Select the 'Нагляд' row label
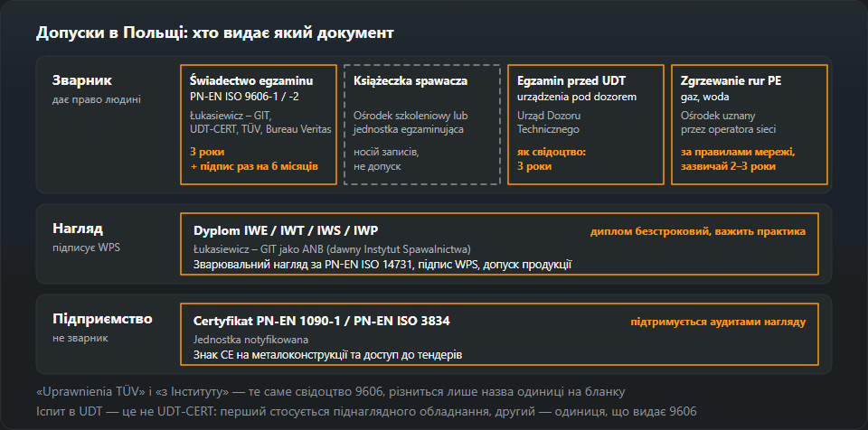 [x=78, y=229]
